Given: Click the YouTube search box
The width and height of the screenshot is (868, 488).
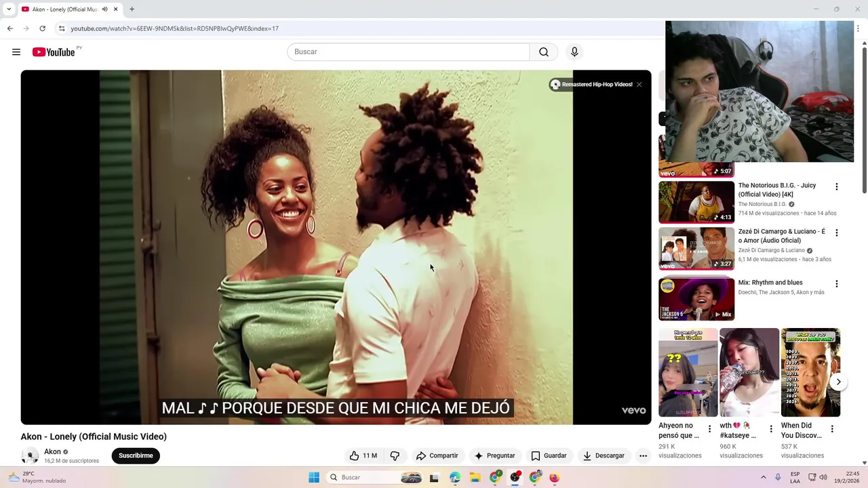Looking at the screenshot, I should [408, 52].
